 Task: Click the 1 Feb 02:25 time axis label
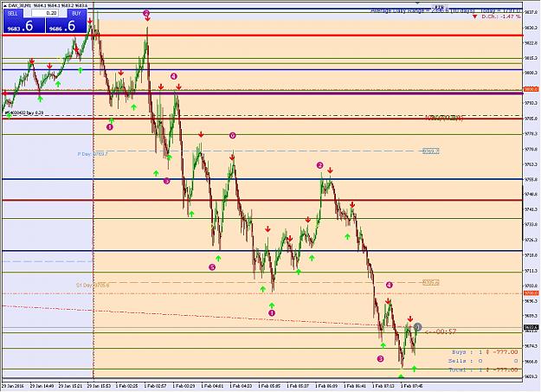(126, 386)
